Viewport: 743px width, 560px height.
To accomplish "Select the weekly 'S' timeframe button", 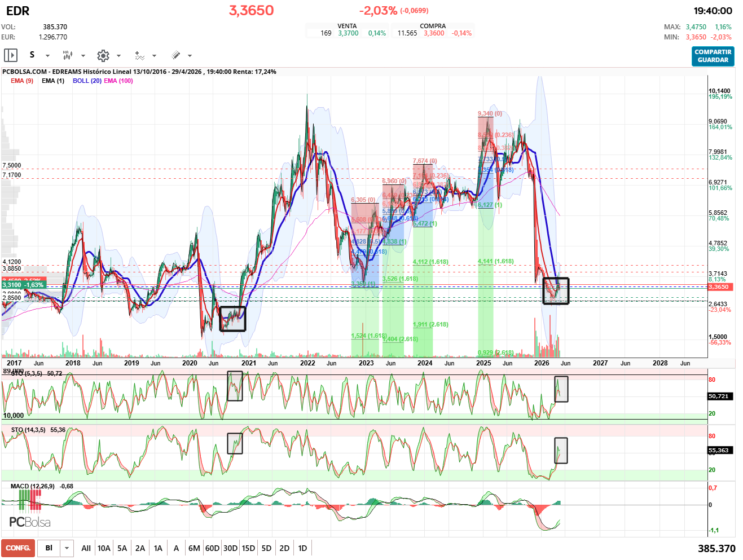I will click(32, 55).
